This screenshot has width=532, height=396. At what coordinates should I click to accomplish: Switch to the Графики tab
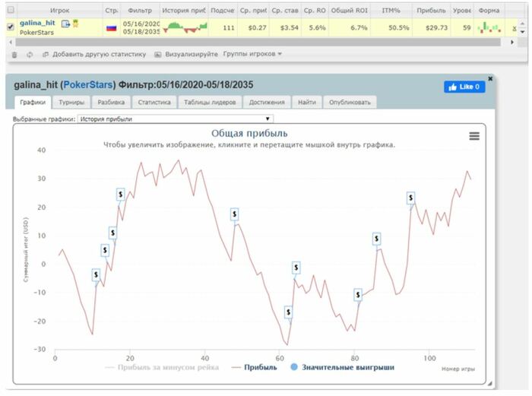tap(33, 102)
